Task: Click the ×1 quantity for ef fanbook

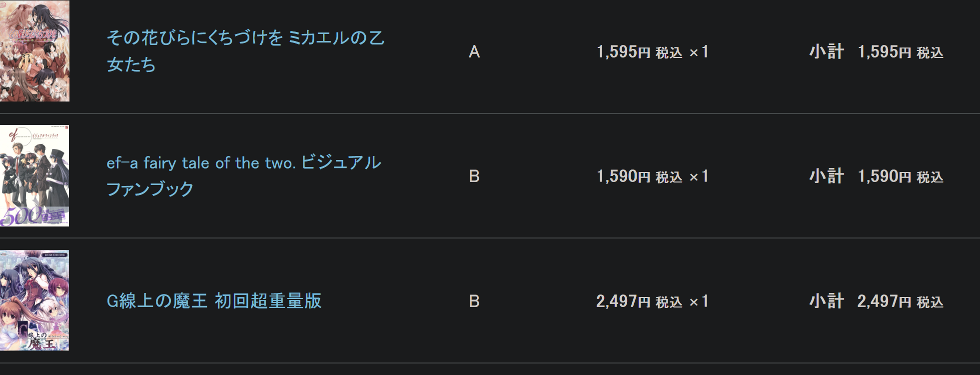Action: (x=699, y=176)
